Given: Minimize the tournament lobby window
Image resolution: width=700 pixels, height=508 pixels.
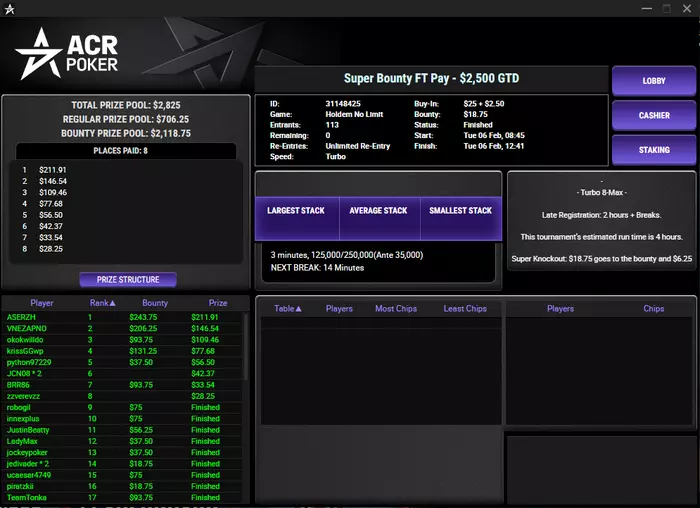Looking at the screenshot, I should (646, 8).
